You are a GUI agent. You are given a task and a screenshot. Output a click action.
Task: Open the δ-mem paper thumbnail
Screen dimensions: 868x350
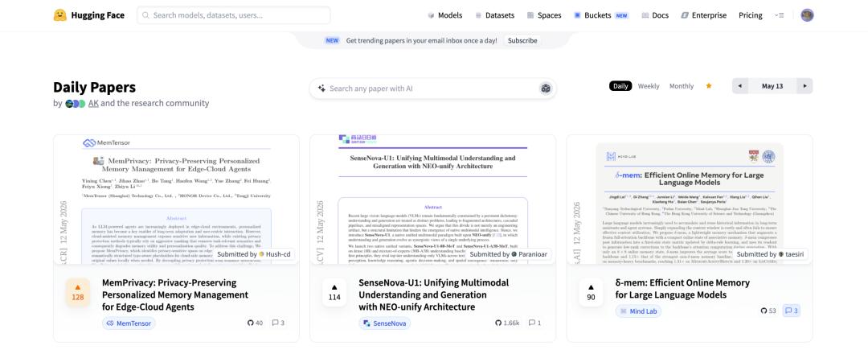point(690,200)
